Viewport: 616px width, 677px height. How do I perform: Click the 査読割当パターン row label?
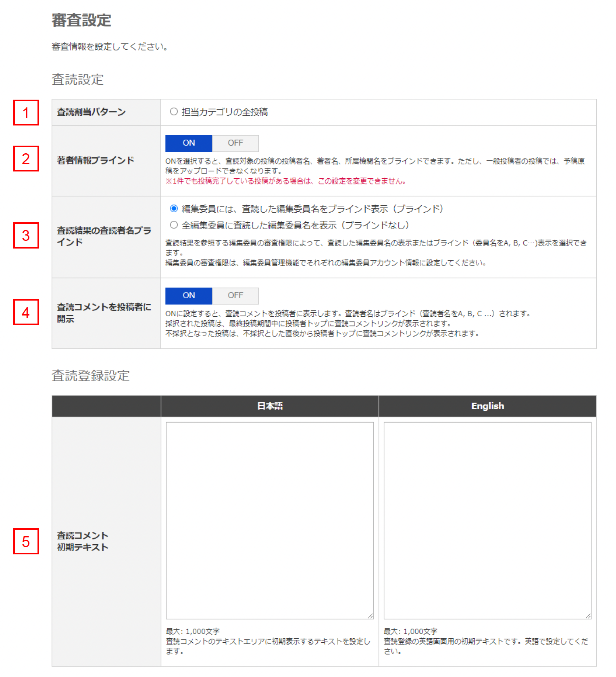[91, 112]
